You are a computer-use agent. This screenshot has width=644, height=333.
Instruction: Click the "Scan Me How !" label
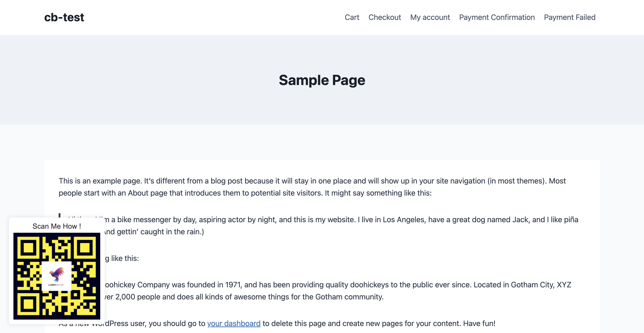tap(57, 226)
